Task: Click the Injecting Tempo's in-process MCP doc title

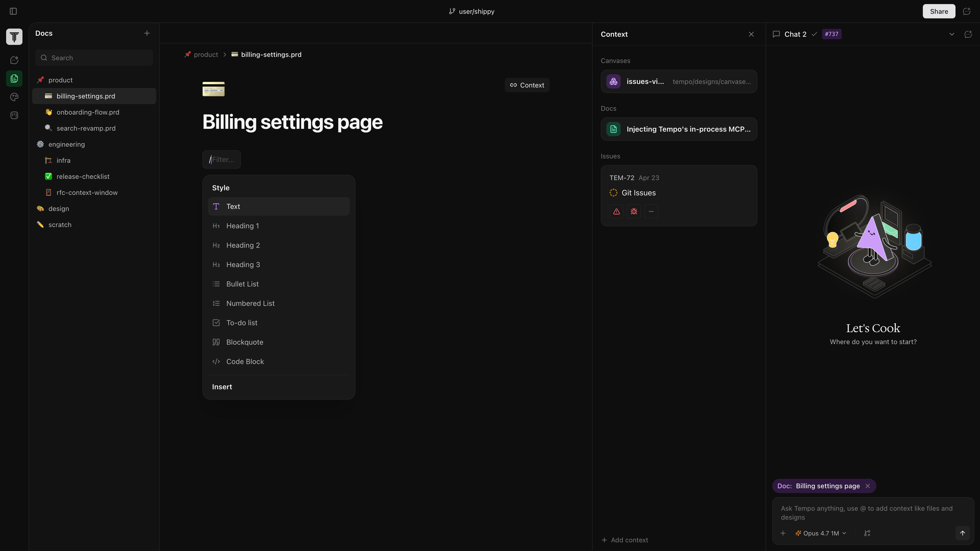Action: point(689,129)
